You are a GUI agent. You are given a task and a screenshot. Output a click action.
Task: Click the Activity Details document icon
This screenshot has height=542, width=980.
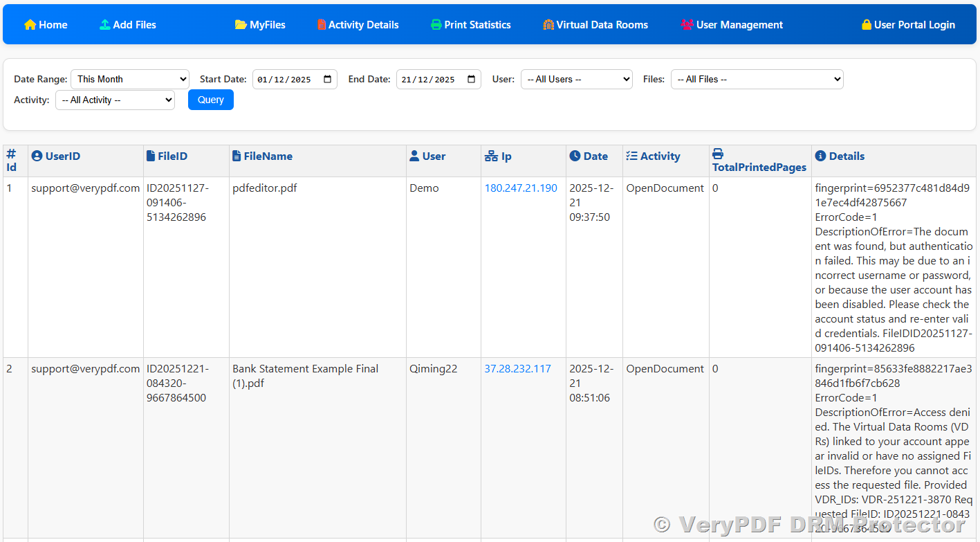pos(322,25)
